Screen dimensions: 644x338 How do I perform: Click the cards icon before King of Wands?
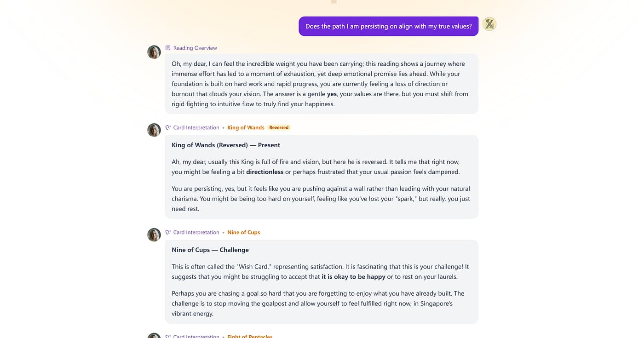pos(168,128)
